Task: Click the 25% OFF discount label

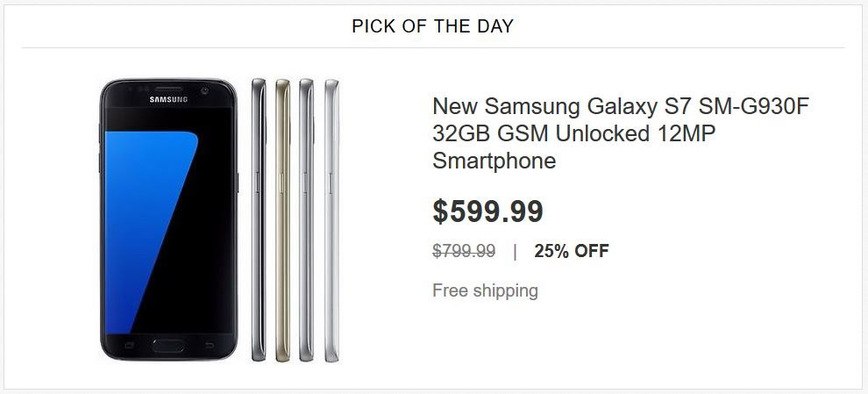Action: click(571, 252)
